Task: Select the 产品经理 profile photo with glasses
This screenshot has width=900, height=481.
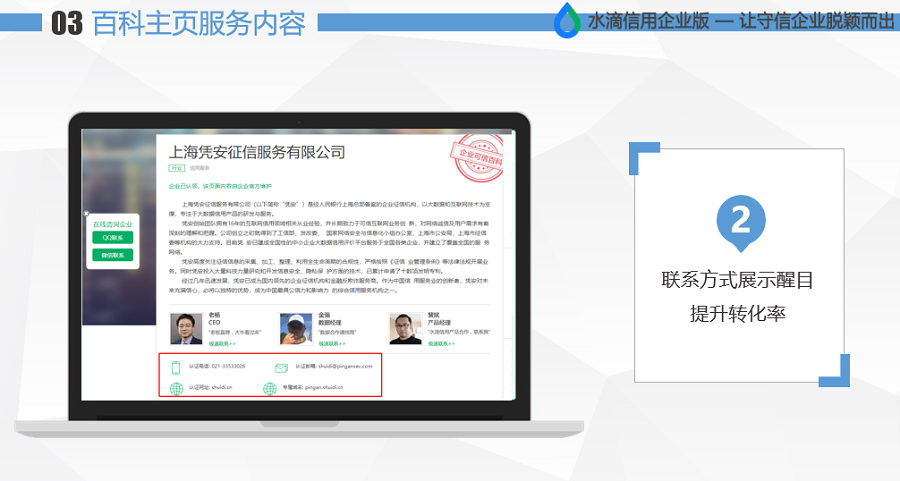Action: (x=405, y=329)
